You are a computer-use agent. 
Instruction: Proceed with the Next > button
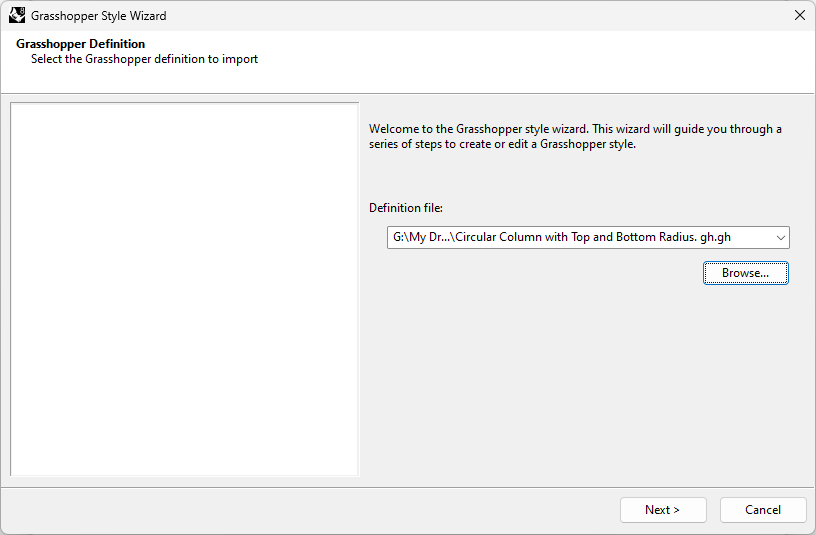coord(663,510)
